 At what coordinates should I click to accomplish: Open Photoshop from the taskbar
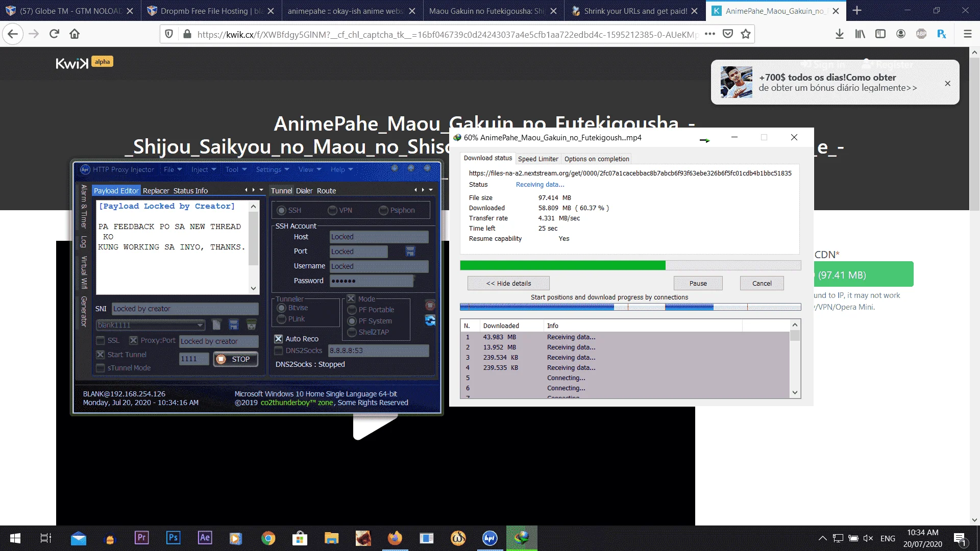coord(173,538)
